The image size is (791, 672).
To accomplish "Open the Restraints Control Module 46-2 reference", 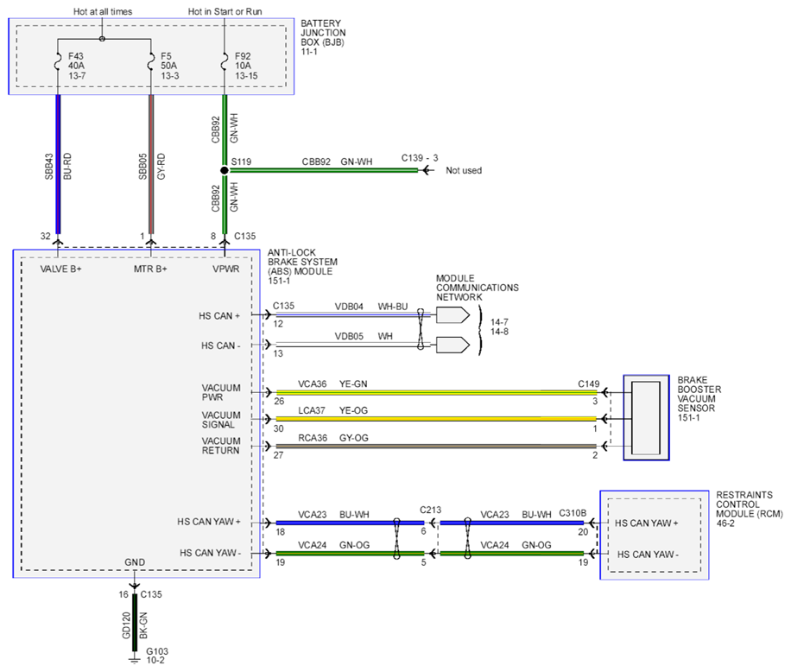I will [725, 523].
